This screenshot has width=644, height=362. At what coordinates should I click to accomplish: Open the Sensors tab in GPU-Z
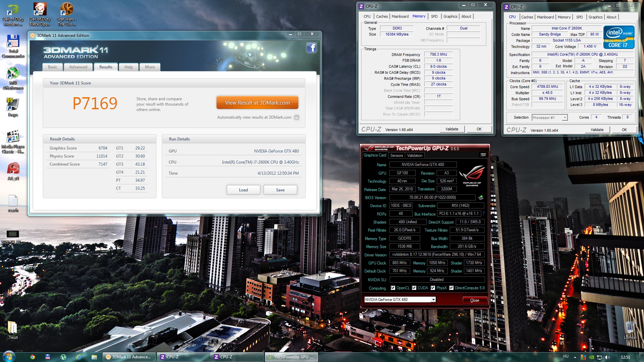[396, 156]
